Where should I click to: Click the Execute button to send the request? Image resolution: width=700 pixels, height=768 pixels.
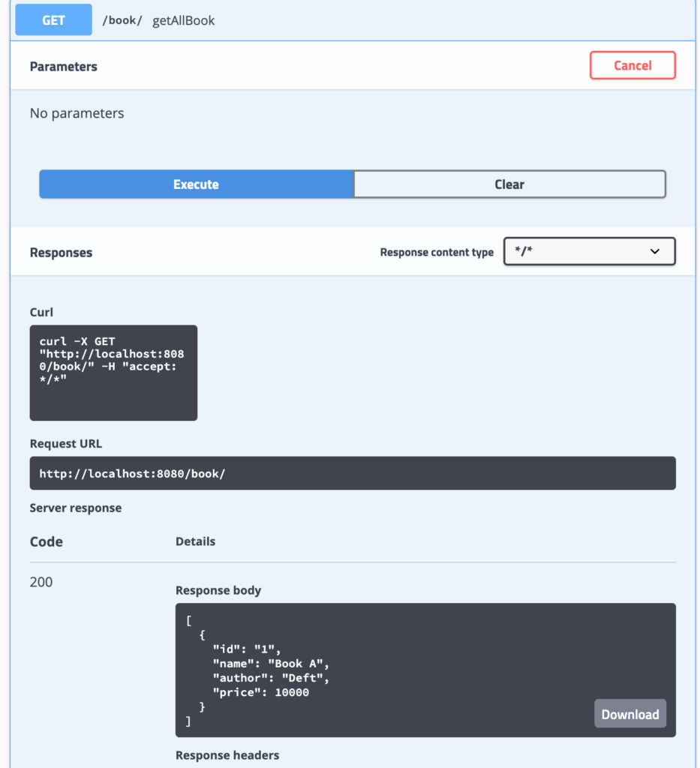(196, 184)
